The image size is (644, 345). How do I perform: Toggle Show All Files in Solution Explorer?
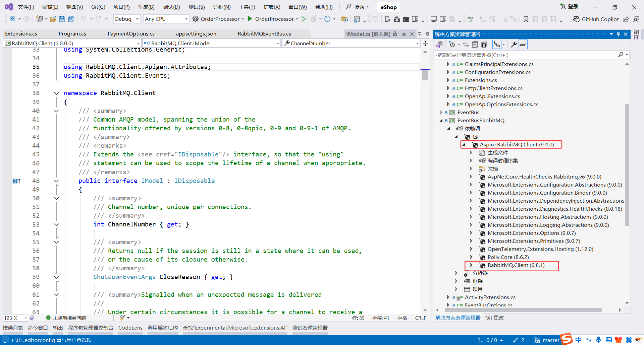[x=484, y=45]
